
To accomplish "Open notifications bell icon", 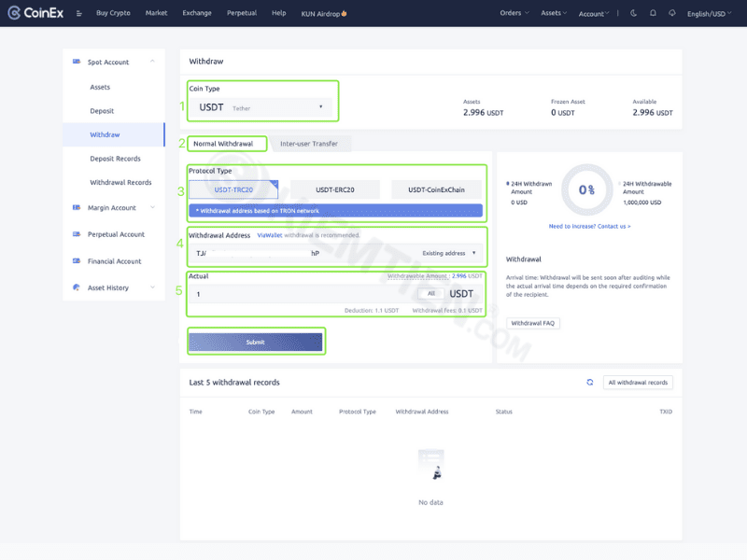I will [x=653, y=13].
